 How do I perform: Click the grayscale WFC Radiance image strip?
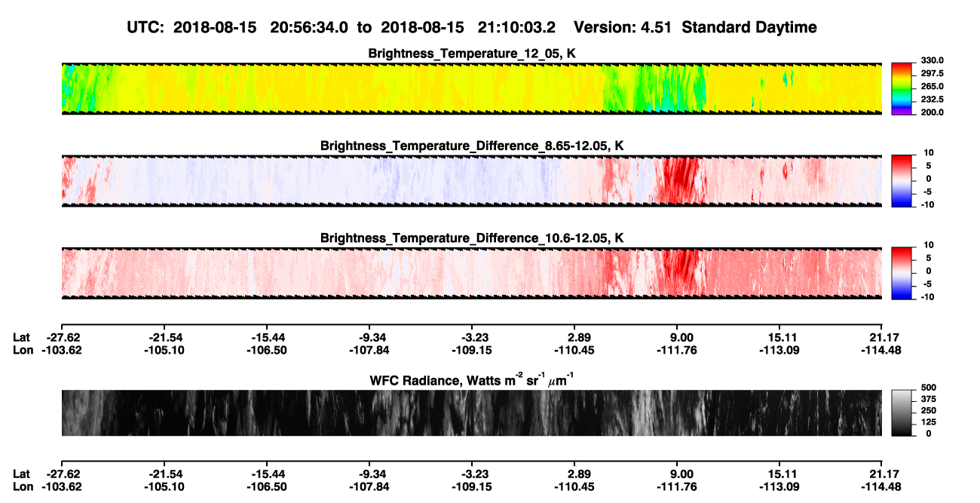471,413
